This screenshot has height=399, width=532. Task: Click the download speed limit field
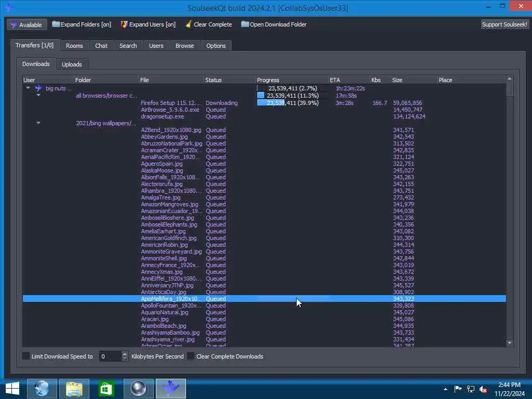(110, 356)
